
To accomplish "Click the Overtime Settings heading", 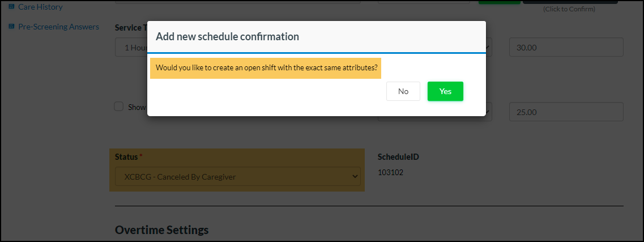I will click(161, 230).
